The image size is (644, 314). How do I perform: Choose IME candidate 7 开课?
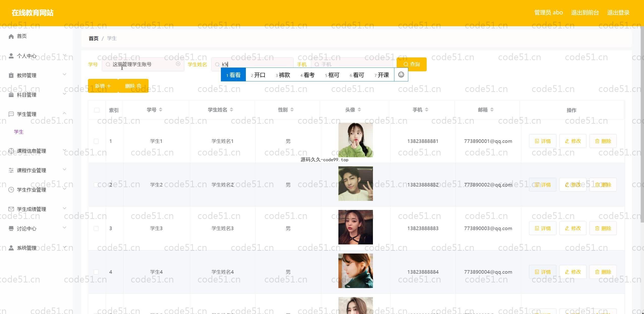click(x=382, y=75)
